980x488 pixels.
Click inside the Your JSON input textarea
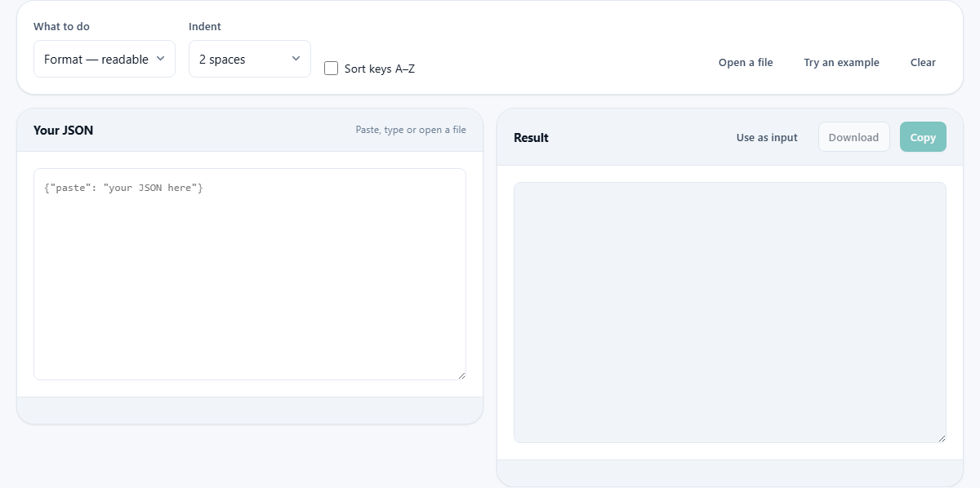click(250, 274)
